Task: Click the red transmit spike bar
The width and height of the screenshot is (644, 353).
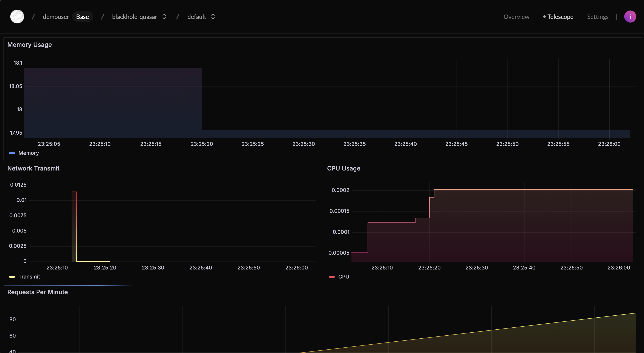Action: (74, 227)
